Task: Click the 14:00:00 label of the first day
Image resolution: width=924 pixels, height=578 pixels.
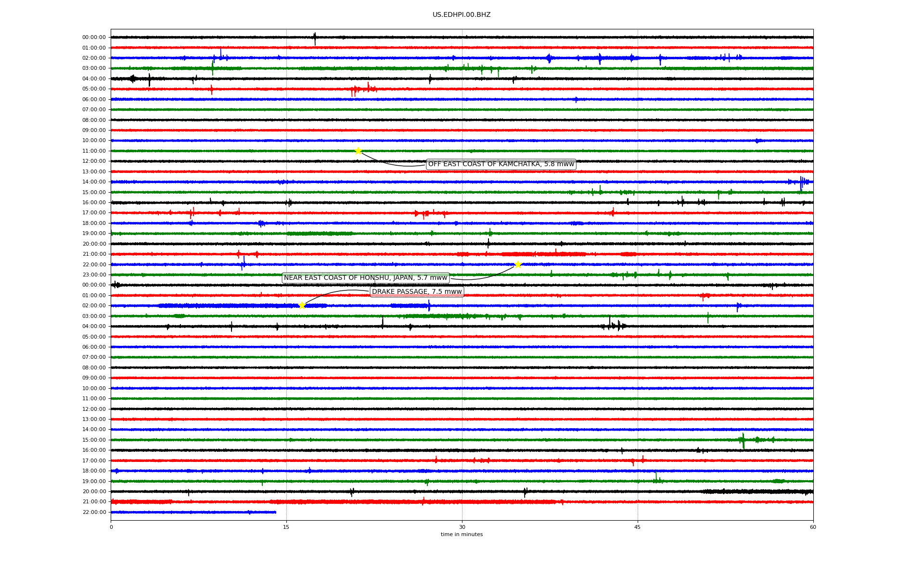Action: coord(94,182)
